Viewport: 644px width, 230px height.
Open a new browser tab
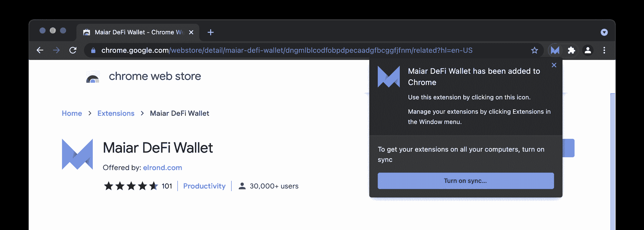[x=211, y=32]
